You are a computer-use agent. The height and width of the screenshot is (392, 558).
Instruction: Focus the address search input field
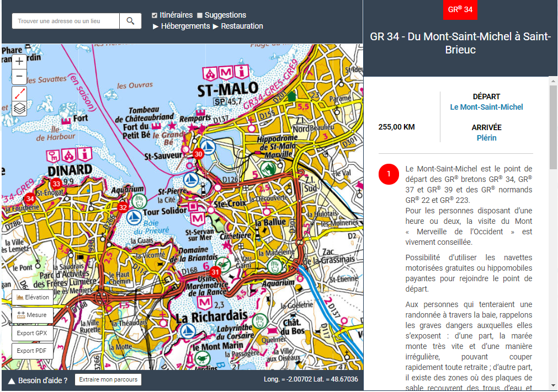(x=66, y=21)
